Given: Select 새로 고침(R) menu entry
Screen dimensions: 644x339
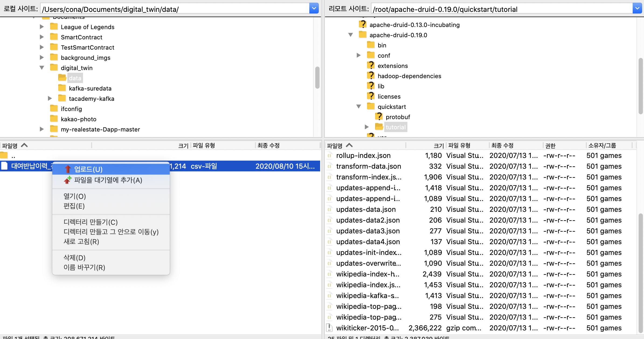Looking at the screenshot, I should pyautogui.click(x=81, y=241).
